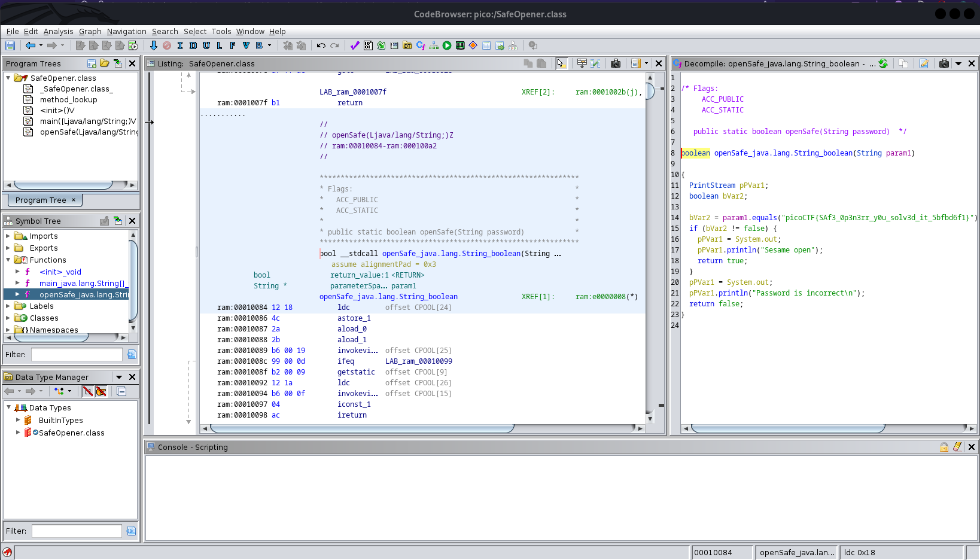Image resolution: width=980 pixels, height=560 pixels.
Task: Open the Display Data Type Manager icon
Action: 407,45
